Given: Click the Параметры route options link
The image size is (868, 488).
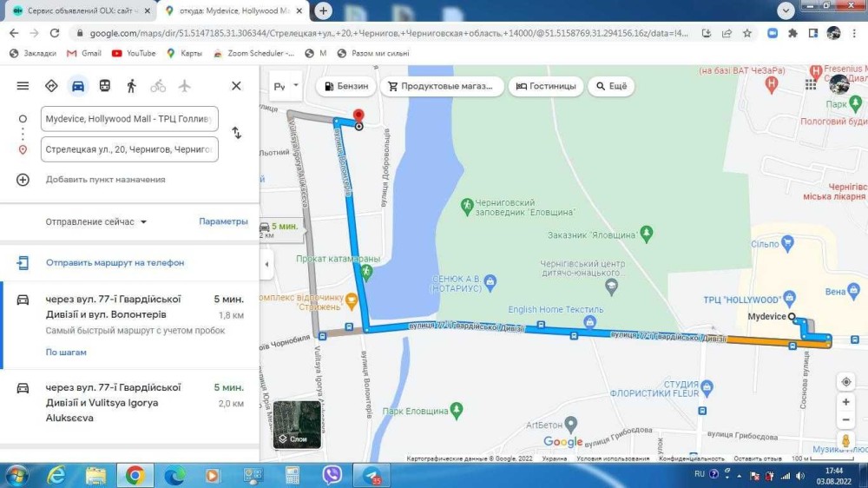Looking at the screenshot, I should [x=223, y=221].
